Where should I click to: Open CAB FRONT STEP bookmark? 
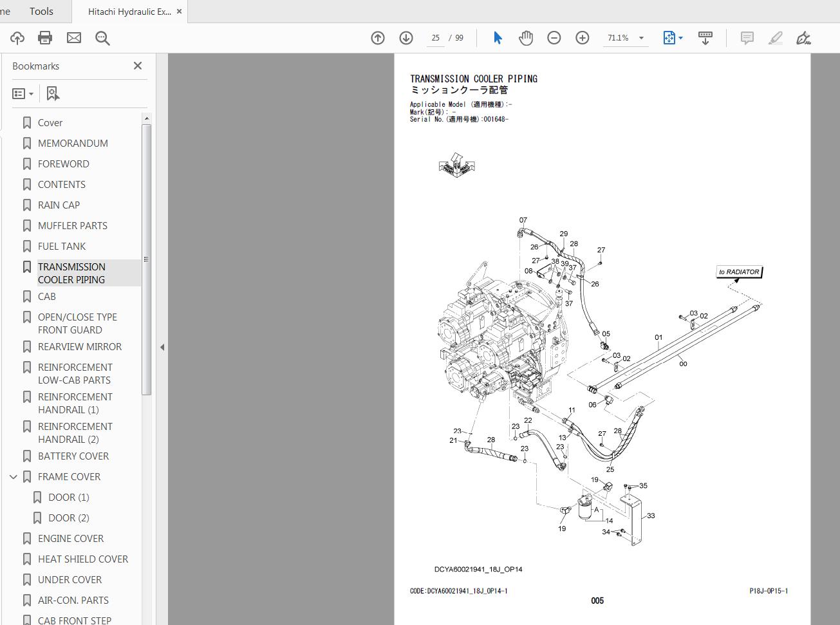tap(75, 620)
